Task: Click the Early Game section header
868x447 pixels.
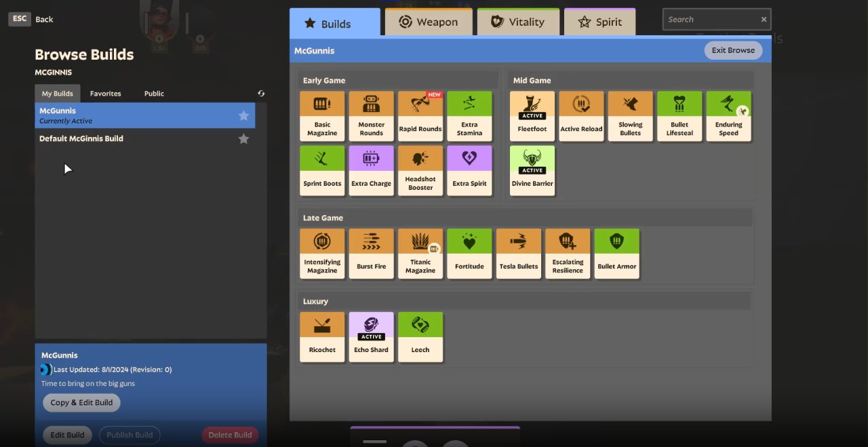Action: [x=399, y=80]
